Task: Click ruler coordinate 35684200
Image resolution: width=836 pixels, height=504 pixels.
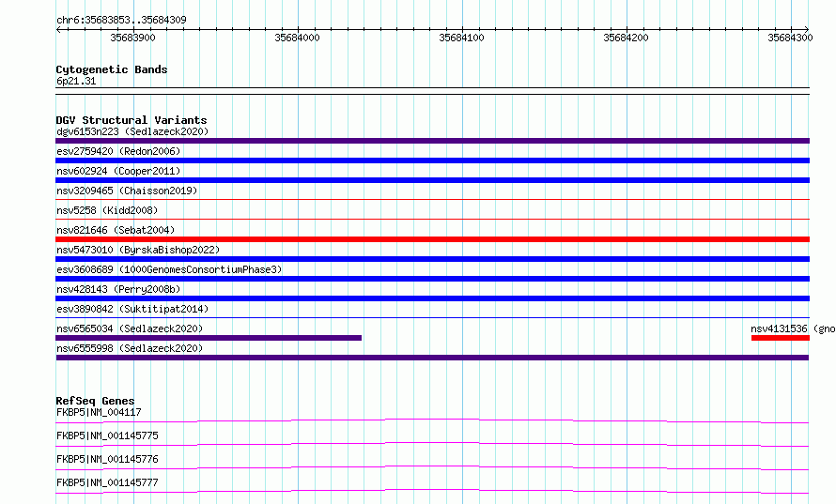Action: [x=626, y=38]
